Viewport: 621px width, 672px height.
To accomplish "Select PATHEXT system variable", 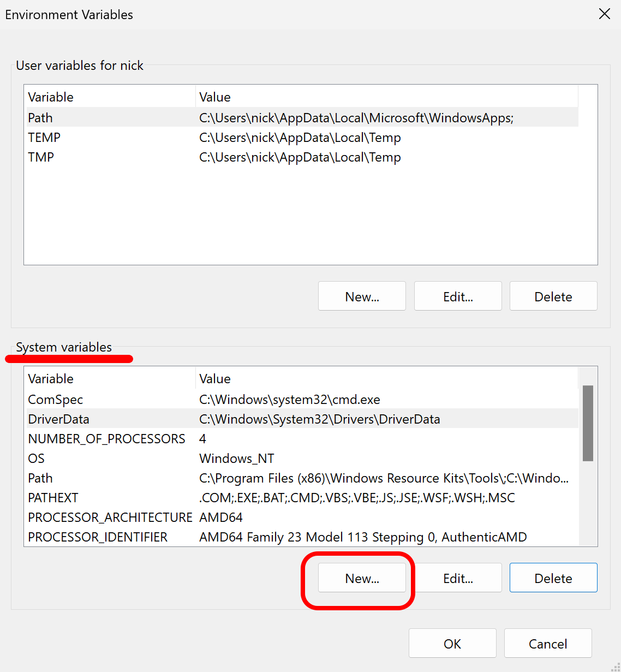I will (x=302, y=497).
